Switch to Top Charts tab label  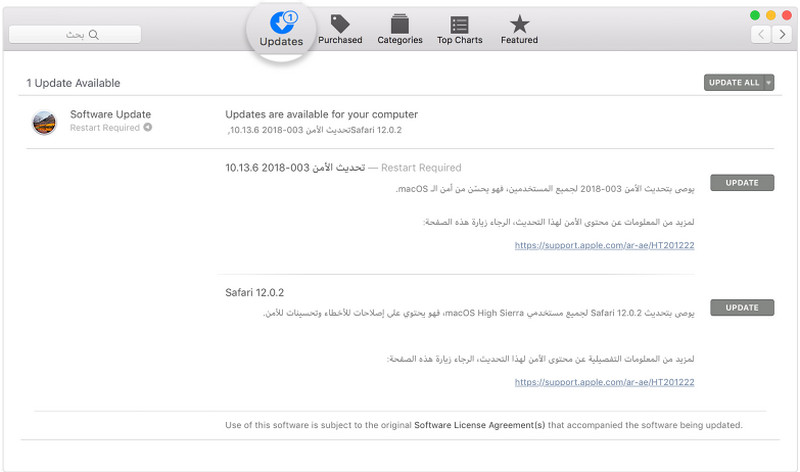459,40
